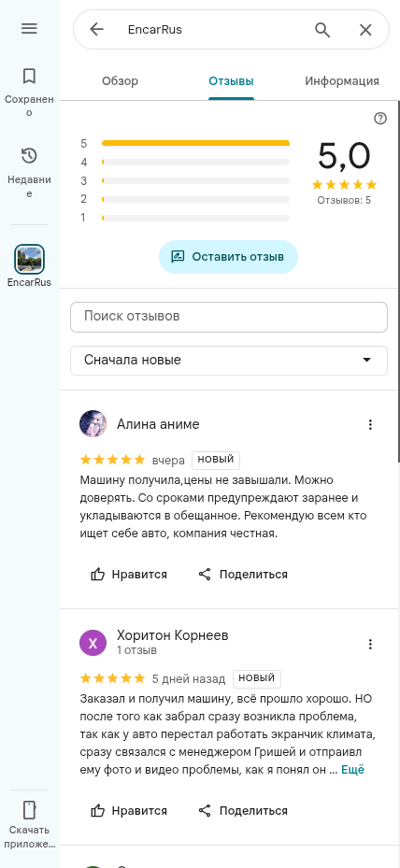The width and height of the screenshot is (400, 868).
Task: Focus the Поиск отзывов search field
Action: (229, 317)
